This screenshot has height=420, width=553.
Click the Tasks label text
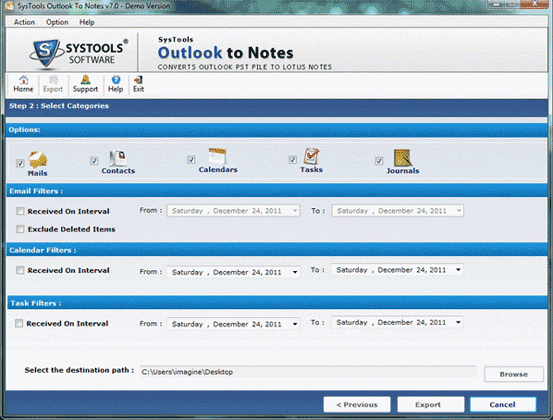[311, 170]
